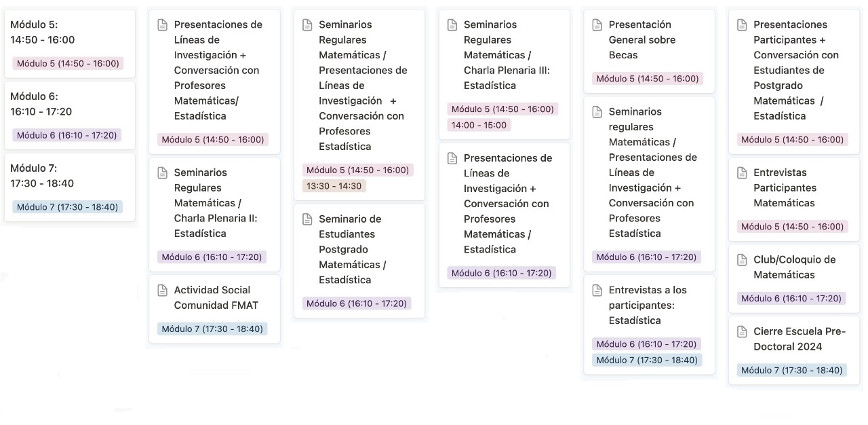Click page icon of Entrevistas a los participantes: Estadística
868x425 pixels.
point(597,291)
